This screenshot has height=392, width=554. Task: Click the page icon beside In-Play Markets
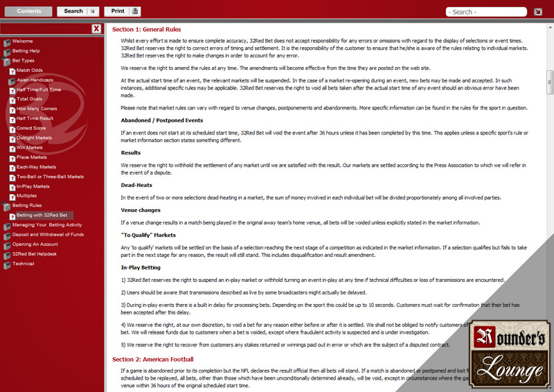[x=12, y=188]
